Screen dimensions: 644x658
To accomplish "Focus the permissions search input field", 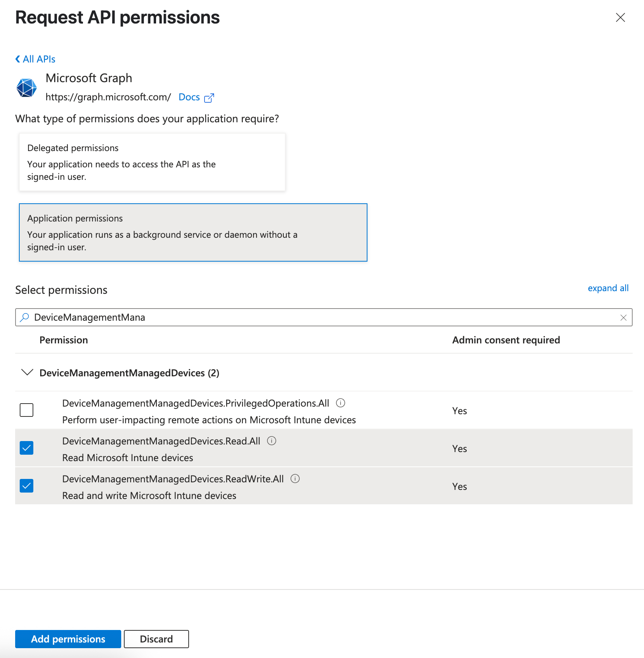I will [x=322, y=317].
